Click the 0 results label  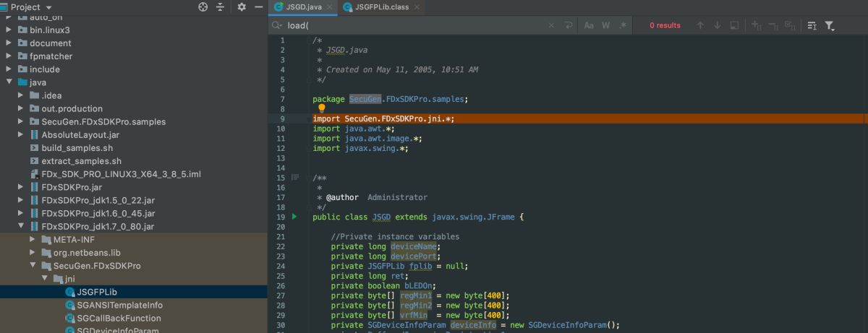665,25
